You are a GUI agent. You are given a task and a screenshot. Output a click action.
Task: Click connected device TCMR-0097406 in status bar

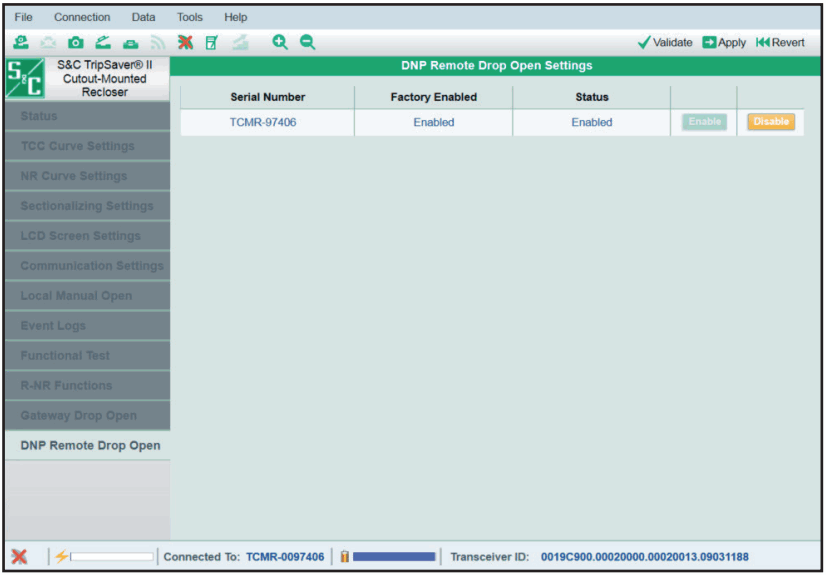pyautogui.click(x=285, y=557)
